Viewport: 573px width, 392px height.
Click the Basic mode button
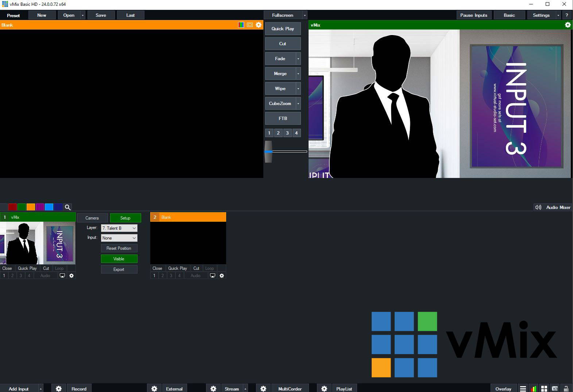click(509, 15)
